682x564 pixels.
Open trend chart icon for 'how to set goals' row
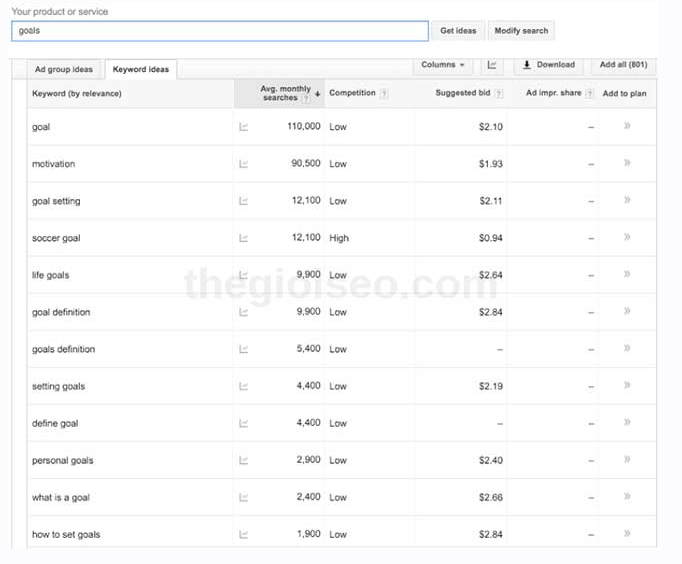tap(244, 534)
